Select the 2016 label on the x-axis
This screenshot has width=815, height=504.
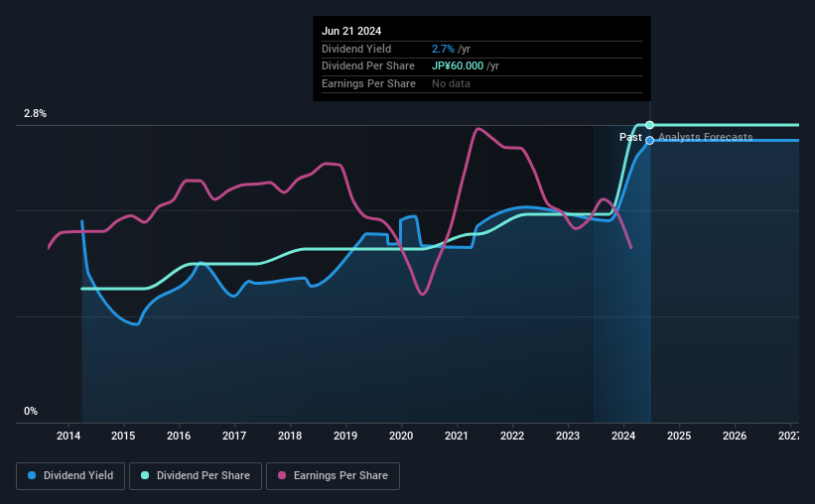click(179, 436)
